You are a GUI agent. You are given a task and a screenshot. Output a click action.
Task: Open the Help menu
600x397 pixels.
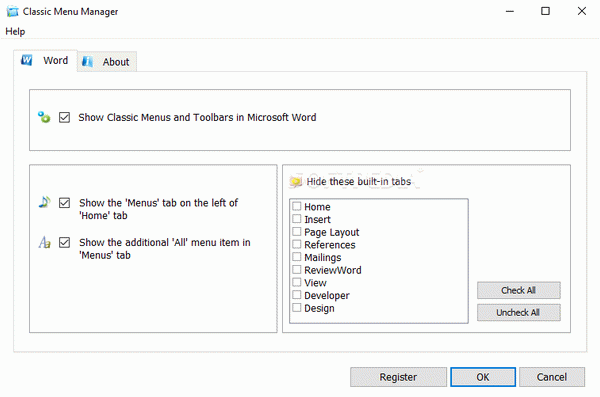click(x=15, y=31)
